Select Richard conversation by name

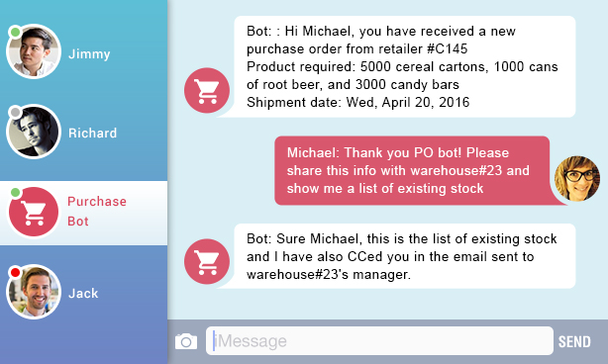(92, 133)
